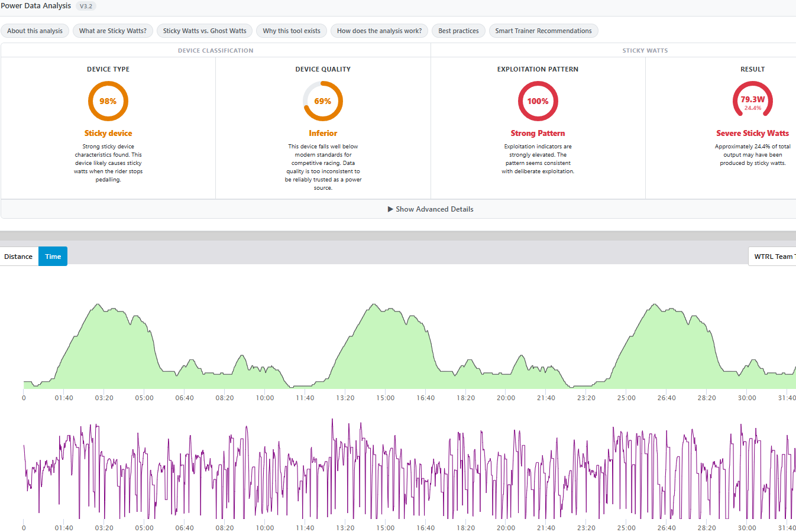The height and width of the screenshot is (532, 796).
Task: Open Sticky Watts vs. Ghost Watts
Action: [205, 31]
